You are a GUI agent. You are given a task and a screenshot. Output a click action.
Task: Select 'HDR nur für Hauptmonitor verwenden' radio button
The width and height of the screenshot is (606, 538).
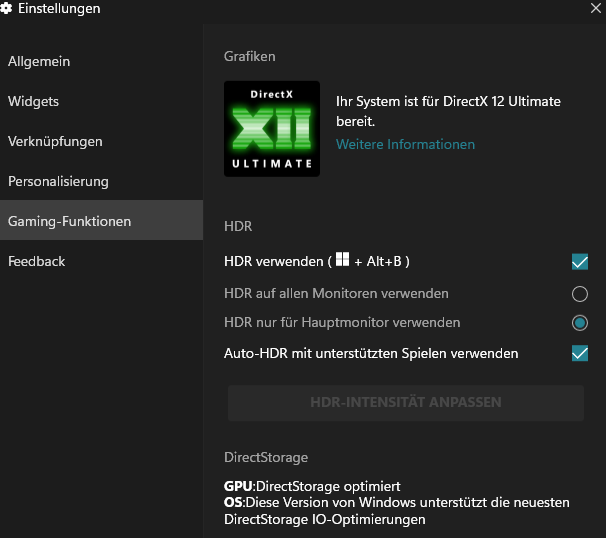click(x=580, y=323)
